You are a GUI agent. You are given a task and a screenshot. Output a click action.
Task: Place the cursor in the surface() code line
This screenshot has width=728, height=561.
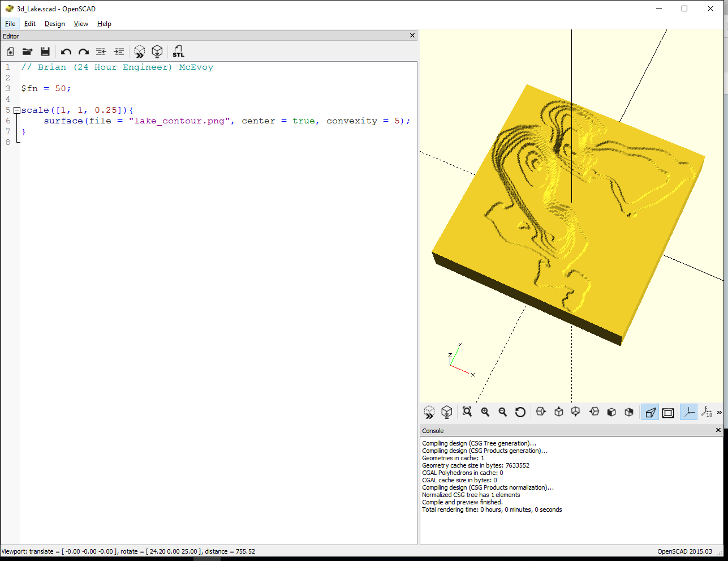226,121
